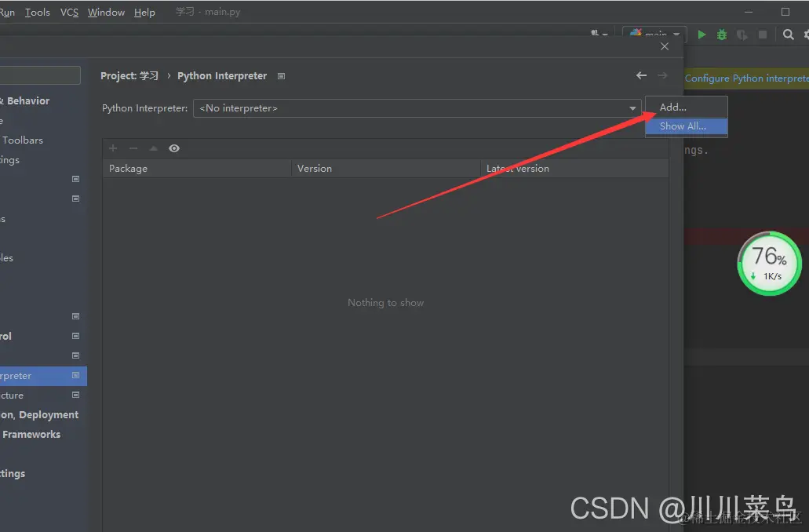Expand interpreter list with the dropdown arrow
Image resolution: width=809 pixels, height=532 pixels.
pyautogui.click(x=632, y=108)
